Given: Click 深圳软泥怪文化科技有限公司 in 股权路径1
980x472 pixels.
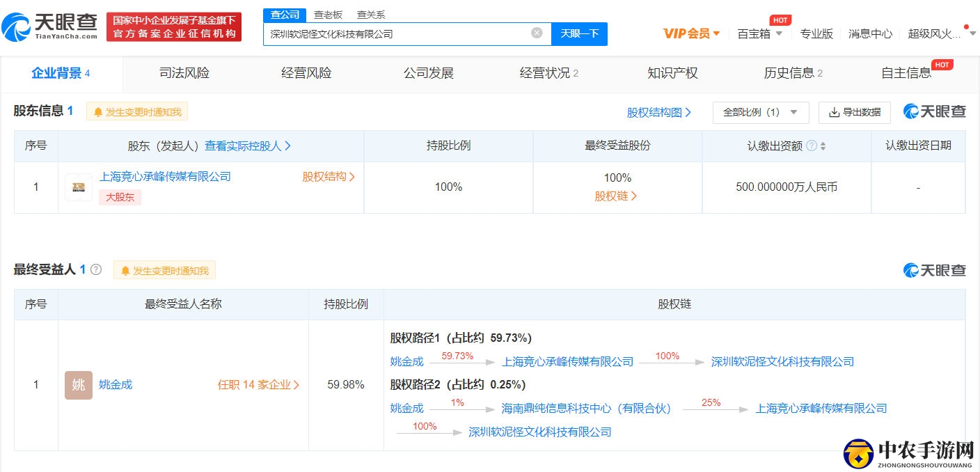Looking at the screenshot, I should (x=782, y=361).
